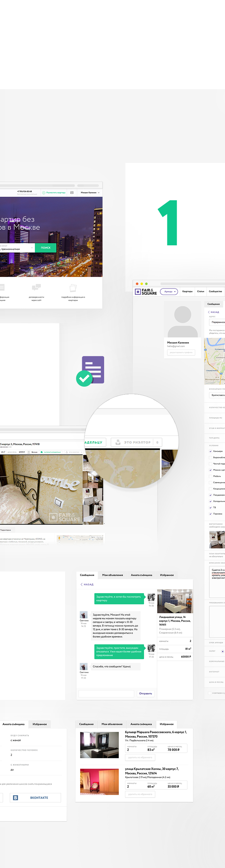Screen dimensions: 225x868
Task: Open the 'Аренда' dropdown
Action: [x=169, y=291]
